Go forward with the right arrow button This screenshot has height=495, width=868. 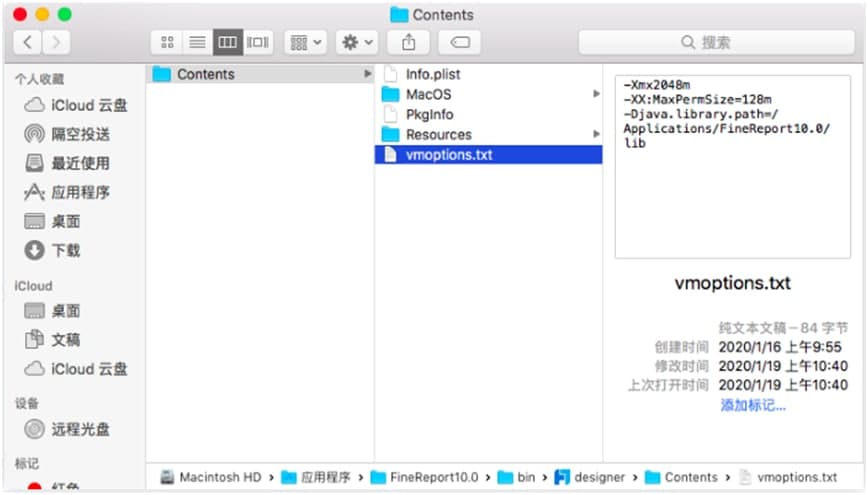click(56, 42)
